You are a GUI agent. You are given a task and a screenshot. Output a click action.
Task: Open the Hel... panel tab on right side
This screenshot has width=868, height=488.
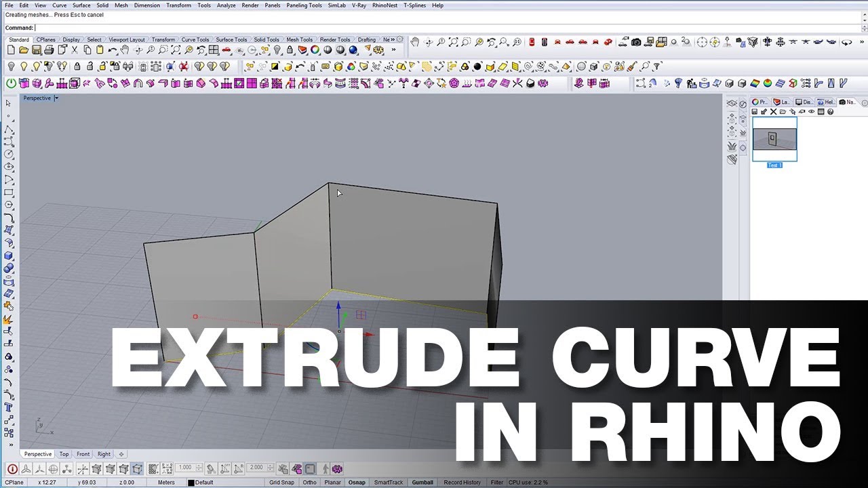[826, 102]
